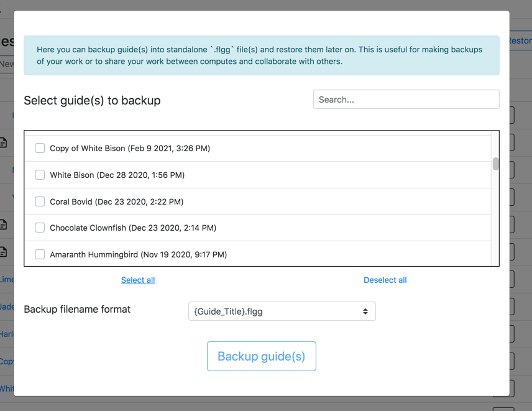532x411 pixels.
Task: Click the page icon next to the fifth background guide
Action: pyautogui.click(x=3, y=252)
